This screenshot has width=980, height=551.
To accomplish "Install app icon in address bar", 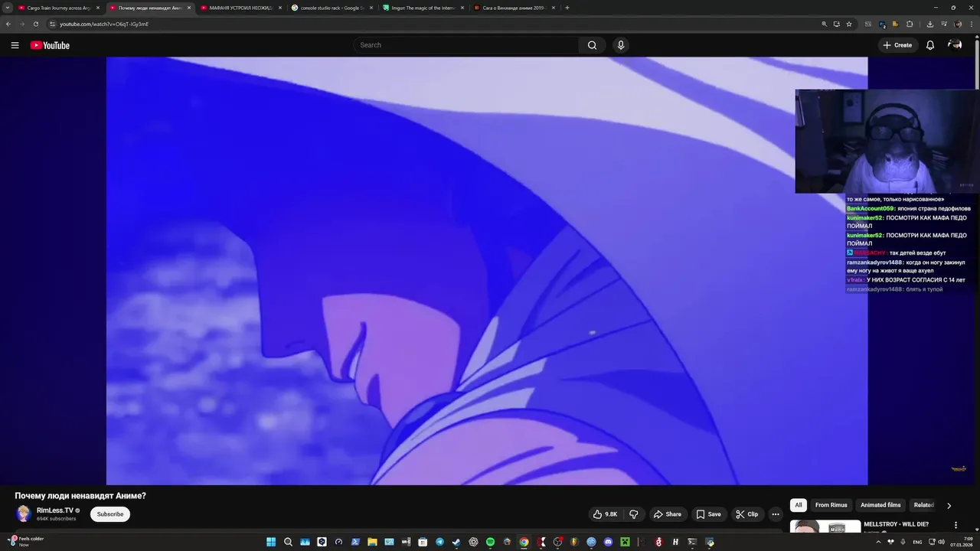I will 837,24.
